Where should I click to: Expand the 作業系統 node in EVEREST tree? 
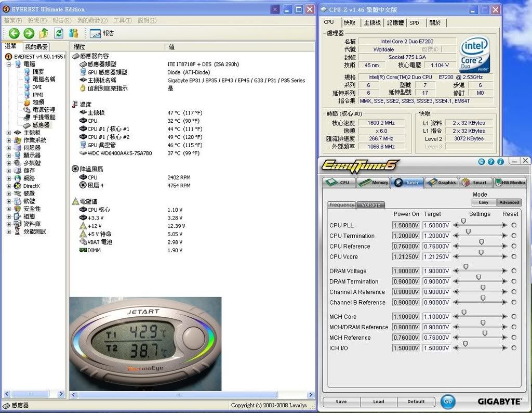pyautogui.click(x=9, y=140)
